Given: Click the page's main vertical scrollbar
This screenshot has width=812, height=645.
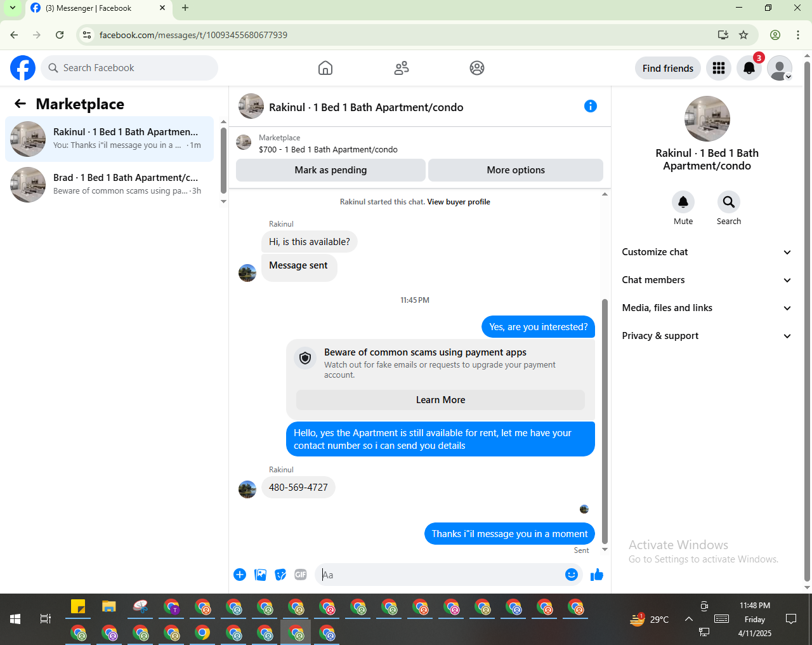Looking at the screenshot, I should click(x=807, y=321).
